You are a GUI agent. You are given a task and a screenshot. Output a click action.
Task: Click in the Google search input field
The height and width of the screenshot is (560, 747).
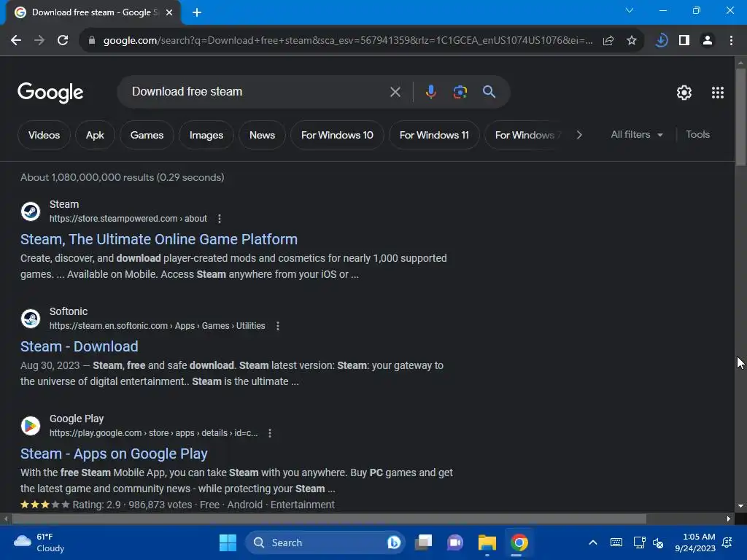tap(258, 92)
